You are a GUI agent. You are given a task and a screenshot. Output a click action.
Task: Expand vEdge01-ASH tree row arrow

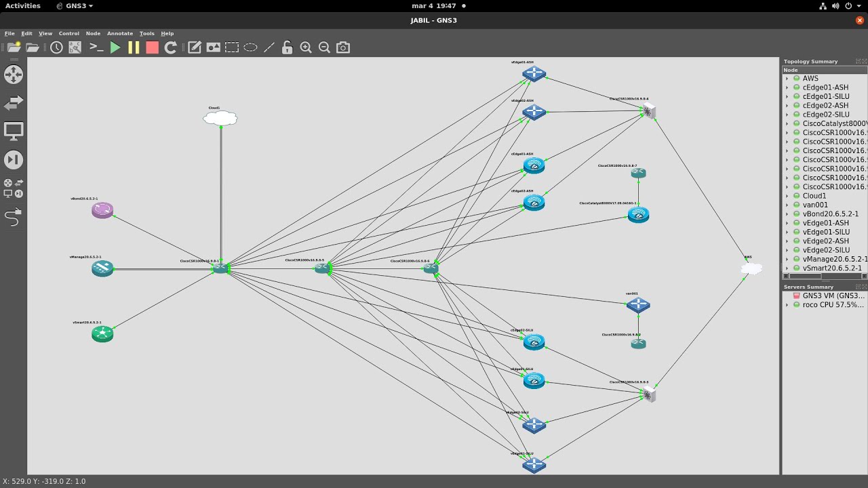click(x=787, y=223)
